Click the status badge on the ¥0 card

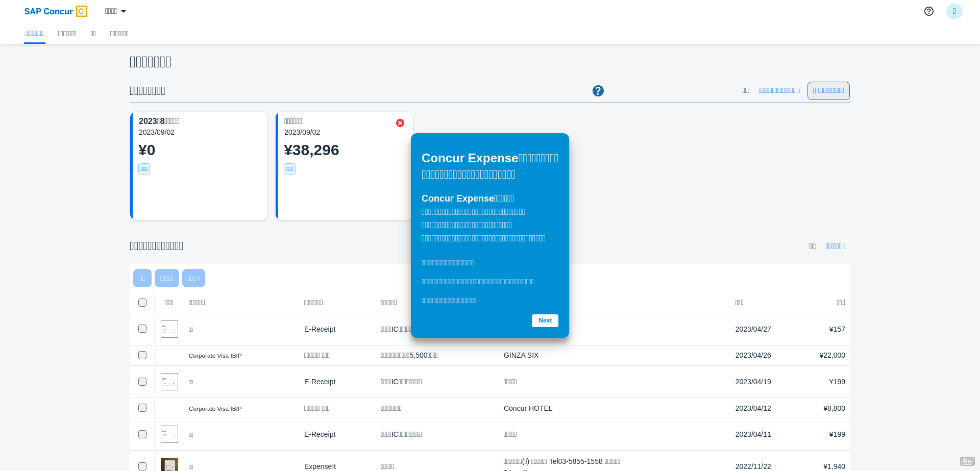144,169
